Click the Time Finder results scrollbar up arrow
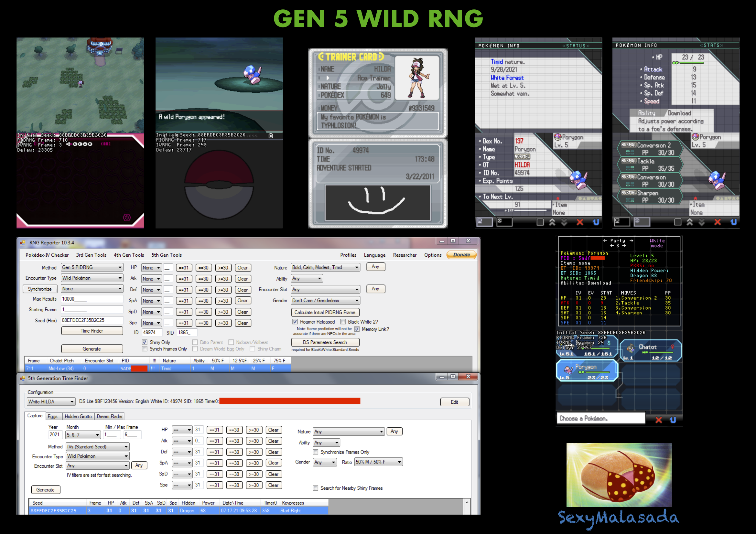This screenshot has width=756, height=534. 467,502
